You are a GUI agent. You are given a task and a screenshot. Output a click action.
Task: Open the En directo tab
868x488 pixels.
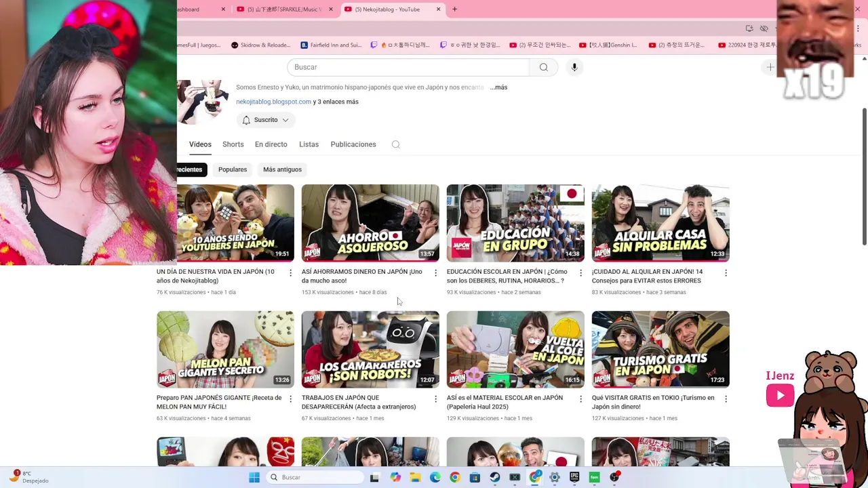coord(271,144)
